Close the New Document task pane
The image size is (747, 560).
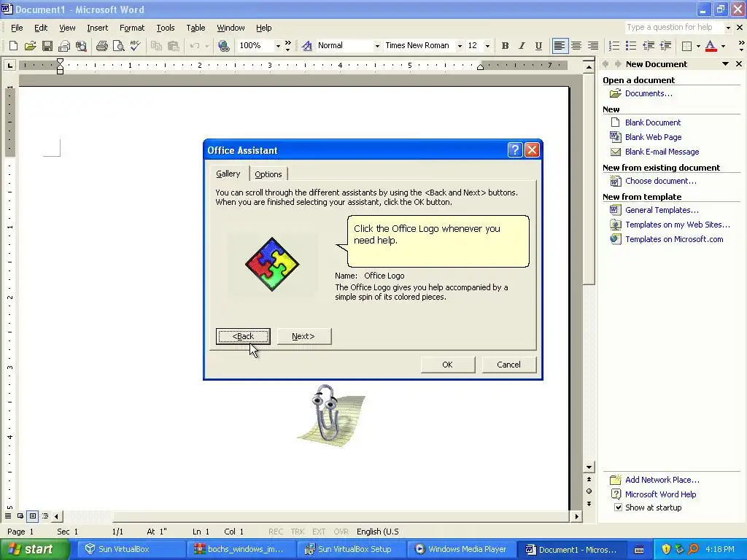coord(739,64)
